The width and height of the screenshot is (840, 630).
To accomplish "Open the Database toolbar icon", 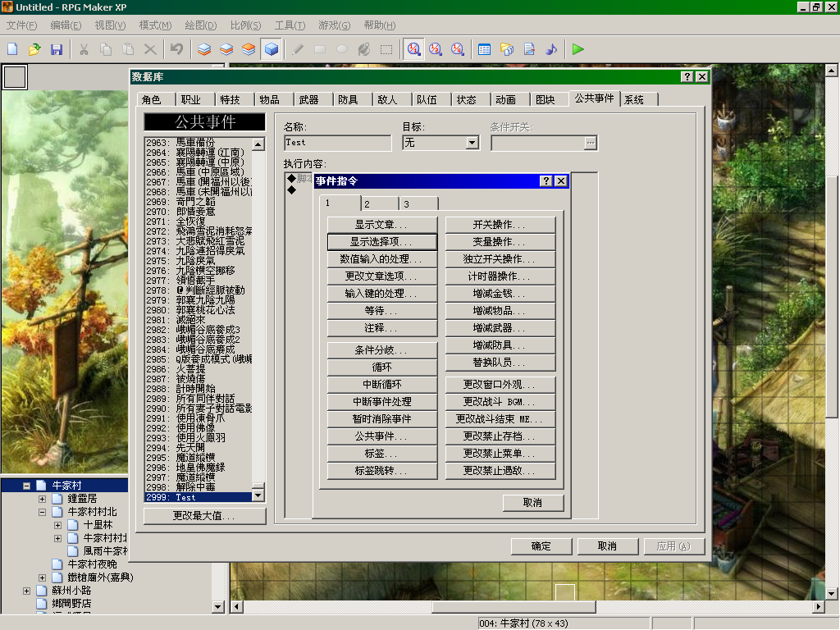I will (x=484, y=49).
